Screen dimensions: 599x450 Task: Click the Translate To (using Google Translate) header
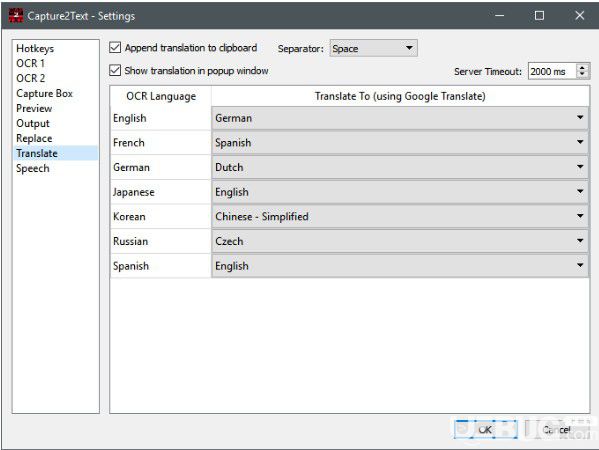coord(400,96)
